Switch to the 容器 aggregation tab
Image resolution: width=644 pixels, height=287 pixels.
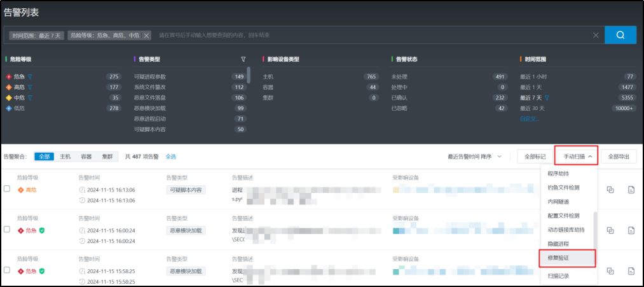pos(86,156)
